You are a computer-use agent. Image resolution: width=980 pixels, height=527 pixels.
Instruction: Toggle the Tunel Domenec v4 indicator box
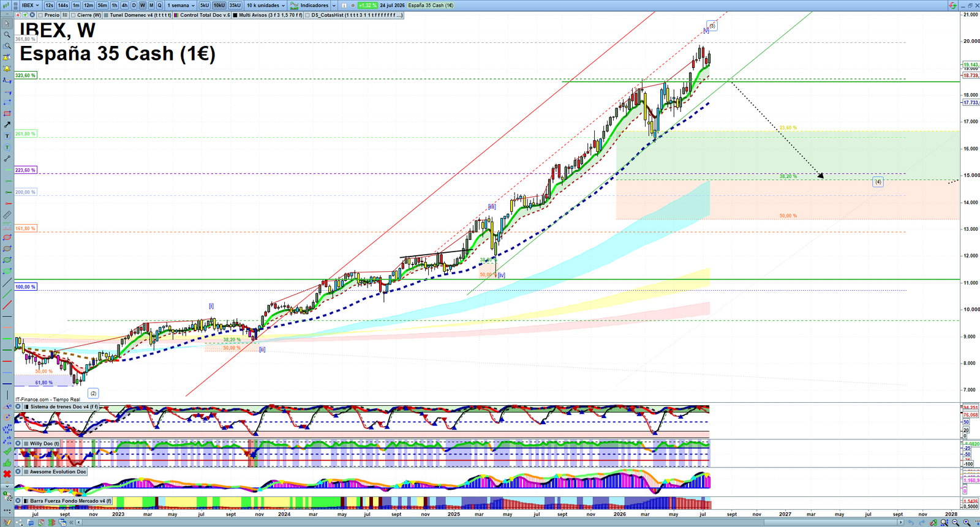[106, 15]
